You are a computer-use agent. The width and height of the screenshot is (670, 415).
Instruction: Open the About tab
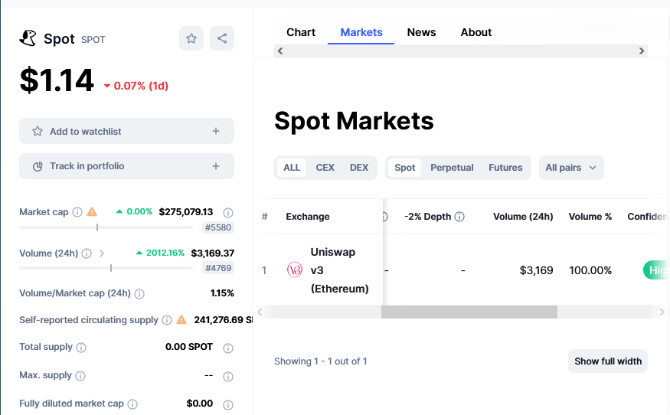[476, 32]
